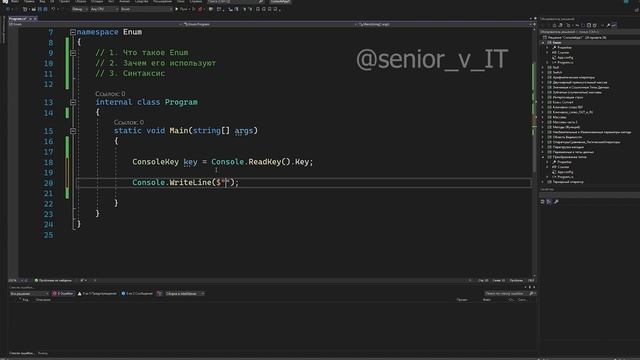
Task: Collapse the Main method at line 15
Action: [x=73, y=131]
